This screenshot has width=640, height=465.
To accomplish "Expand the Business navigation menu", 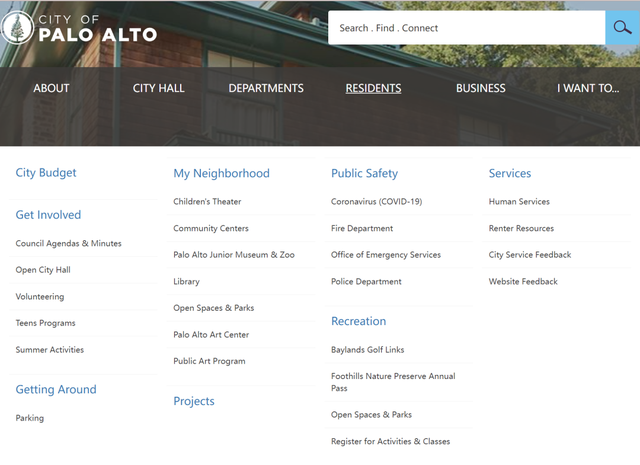I will (x=480, y=88).
